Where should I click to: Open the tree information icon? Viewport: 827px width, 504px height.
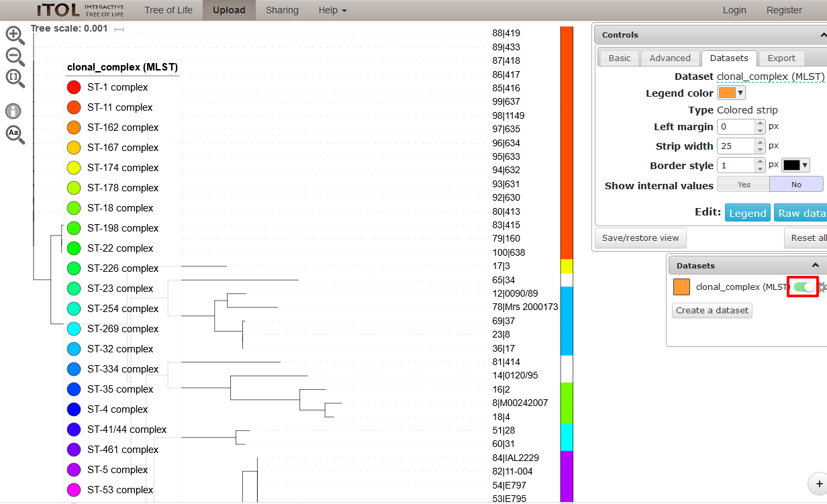coord(13,111)
